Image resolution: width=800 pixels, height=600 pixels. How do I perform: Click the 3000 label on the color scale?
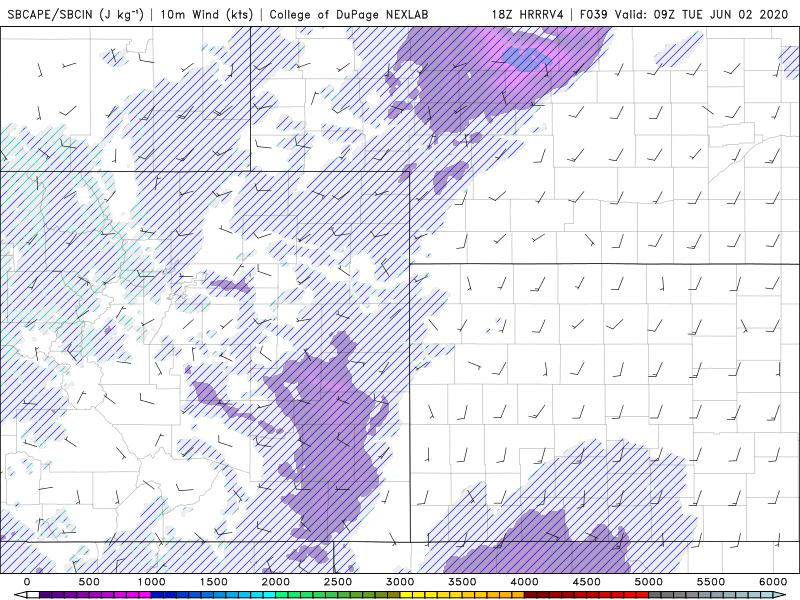tap(400, 582)
